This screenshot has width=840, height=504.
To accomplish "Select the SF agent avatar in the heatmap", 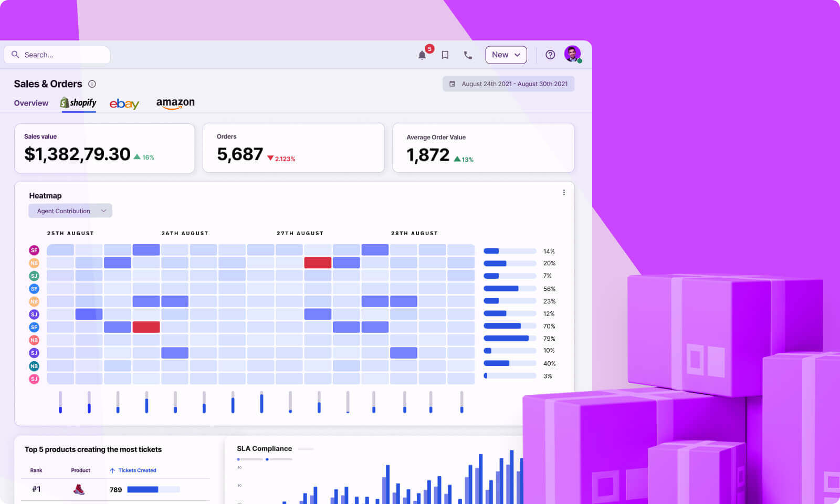I will (34, 250).
